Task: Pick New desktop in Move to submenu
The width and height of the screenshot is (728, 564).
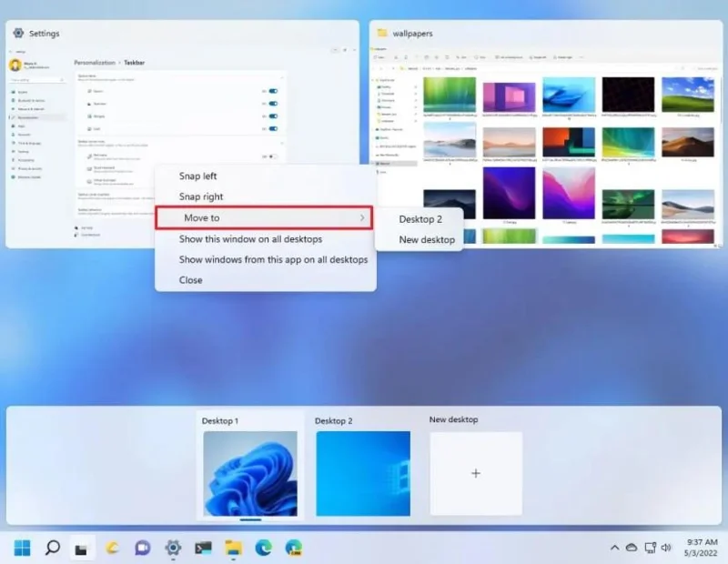Action: coord(420,239)
